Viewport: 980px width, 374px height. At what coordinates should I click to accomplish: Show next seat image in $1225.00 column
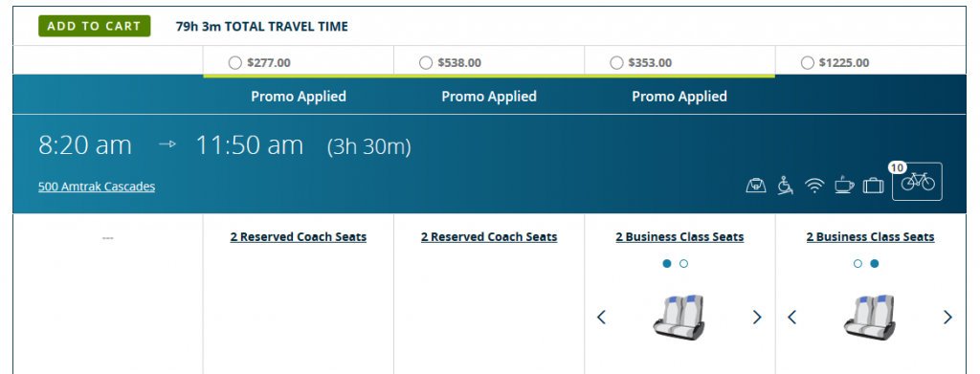click(947, 318)
